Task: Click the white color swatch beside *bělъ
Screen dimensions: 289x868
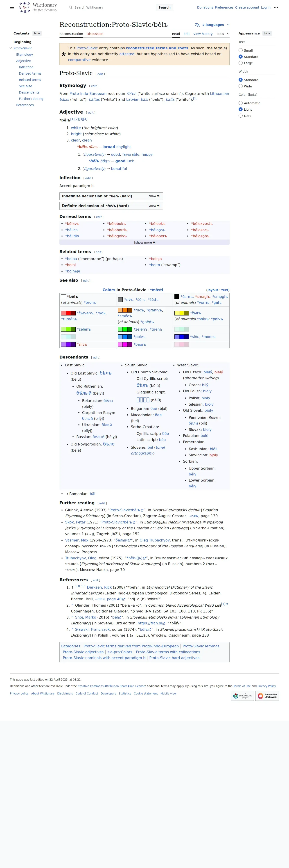Action: 63,297
